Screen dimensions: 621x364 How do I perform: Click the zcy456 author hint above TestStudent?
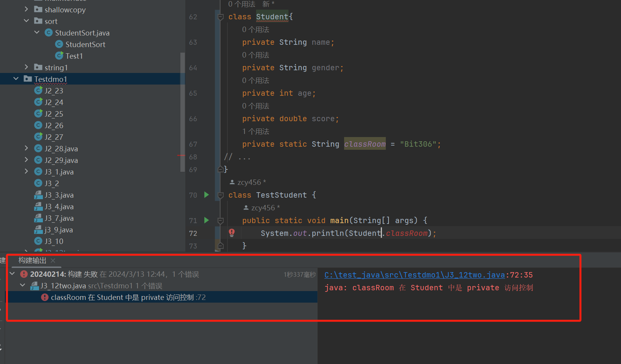[x=248, y=182]
